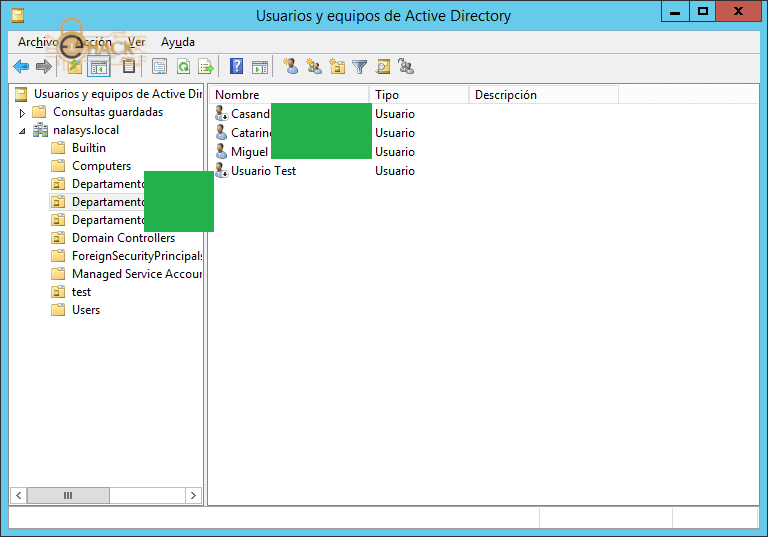768x538 pixels.
Task: Click the tree horizontal scrollbar thumb
Action: [68, 495]
